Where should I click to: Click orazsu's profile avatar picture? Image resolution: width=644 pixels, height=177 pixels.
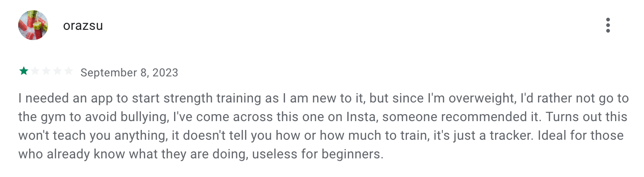33,25
